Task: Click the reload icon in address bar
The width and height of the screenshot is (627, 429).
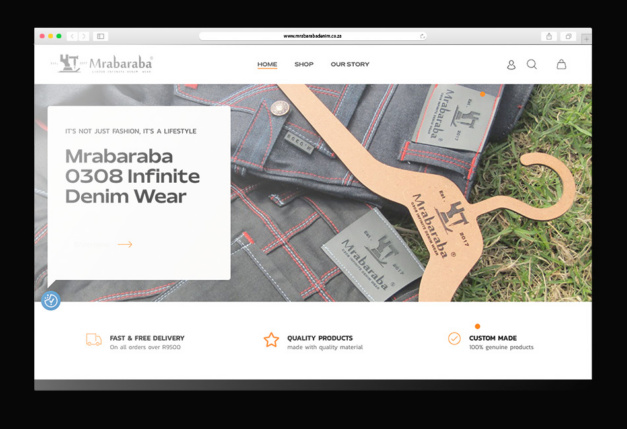Action: [x=422, y=36]
